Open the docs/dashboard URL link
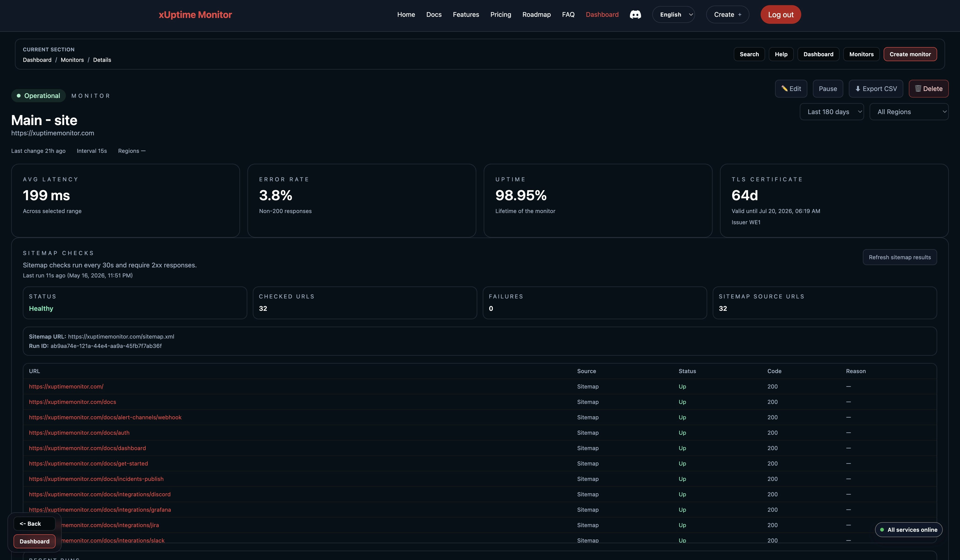Screen dimensions: 960x560 87,448
